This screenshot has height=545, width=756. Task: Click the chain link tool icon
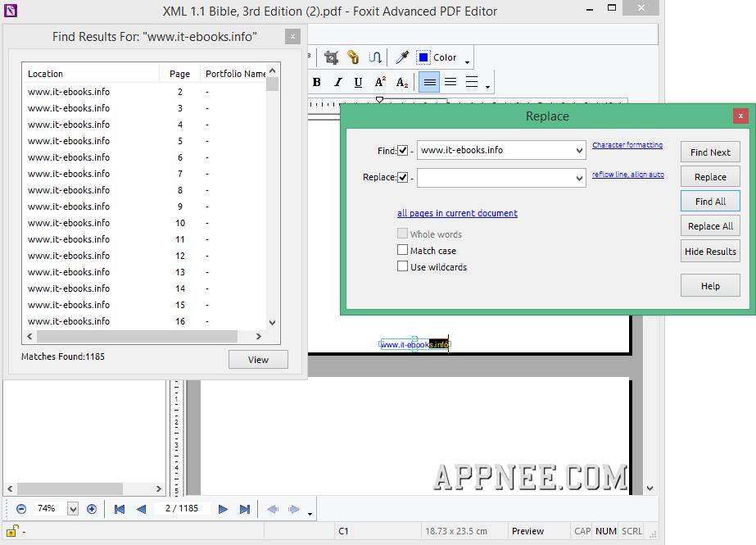point(353,57)
